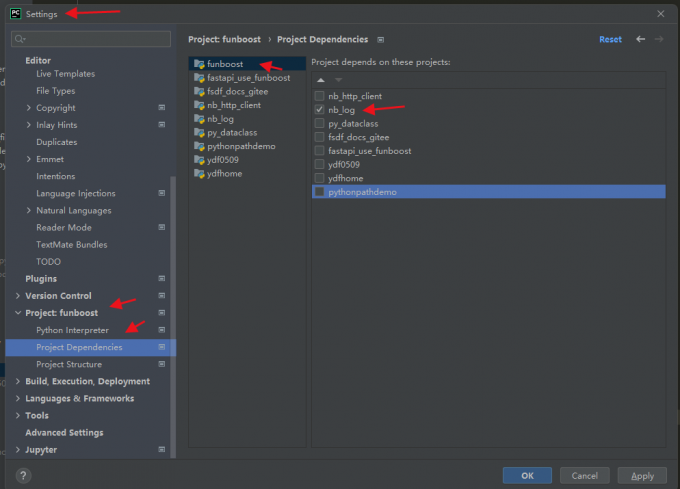Click the Cancel button
680x489 pixels.
(x=585, y=476)
